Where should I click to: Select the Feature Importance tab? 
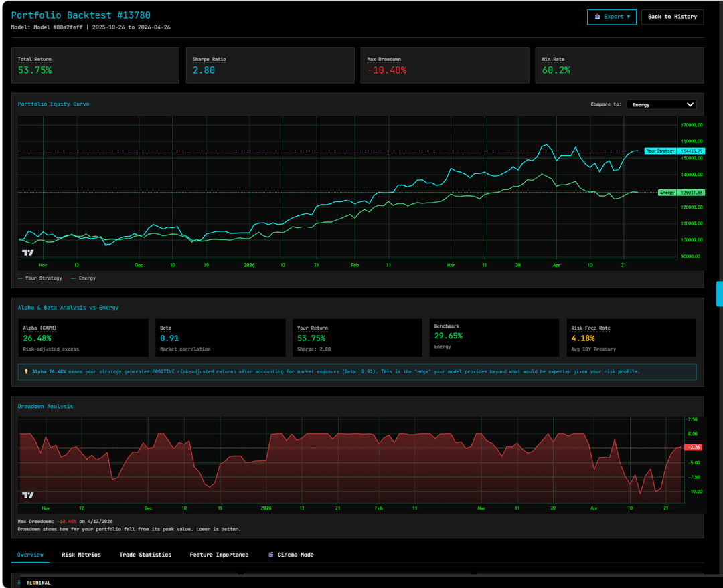click(x=219, y=555)
